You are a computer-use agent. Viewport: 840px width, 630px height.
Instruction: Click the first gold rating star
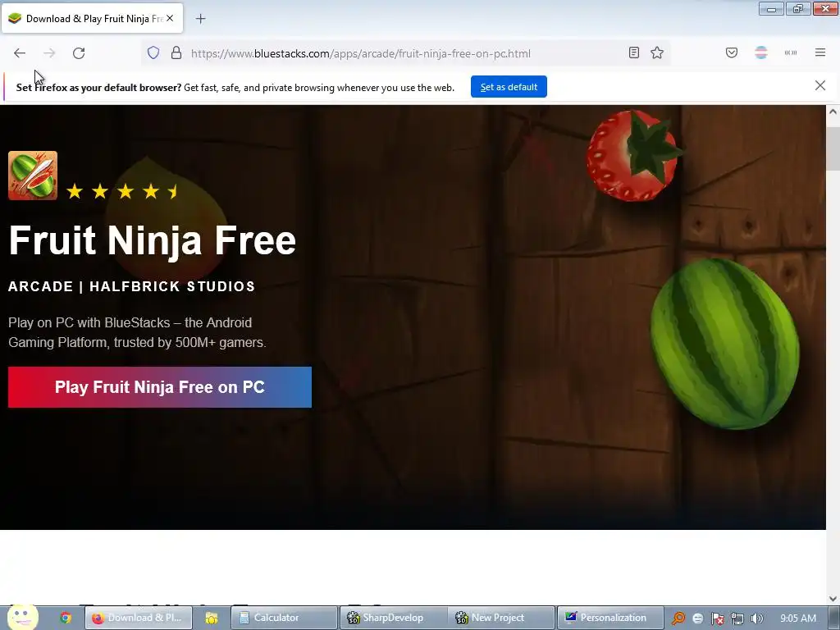75,190
